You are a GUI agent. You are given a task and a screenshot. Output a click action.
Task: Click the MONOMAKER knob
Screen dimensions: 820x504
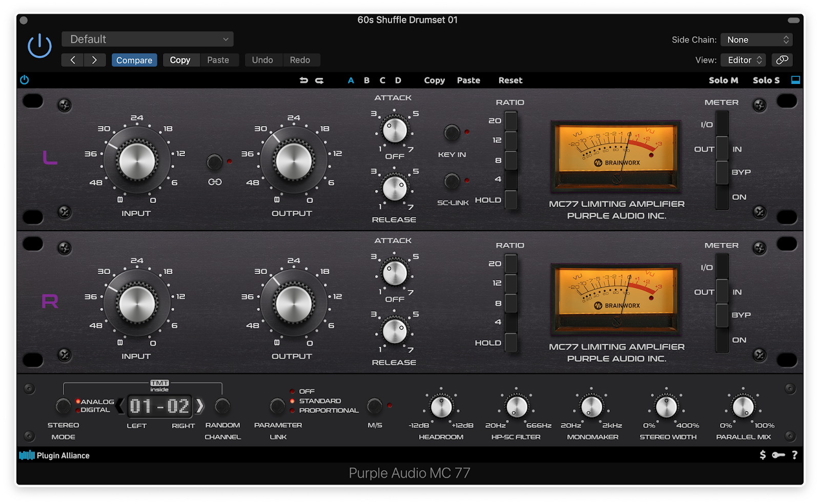pos(591,407)
